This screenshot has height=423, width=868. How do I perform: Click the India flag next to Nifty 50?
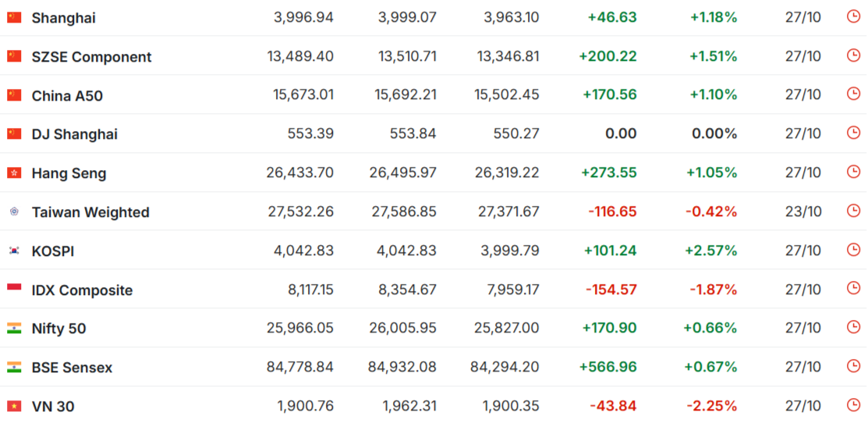14,329
